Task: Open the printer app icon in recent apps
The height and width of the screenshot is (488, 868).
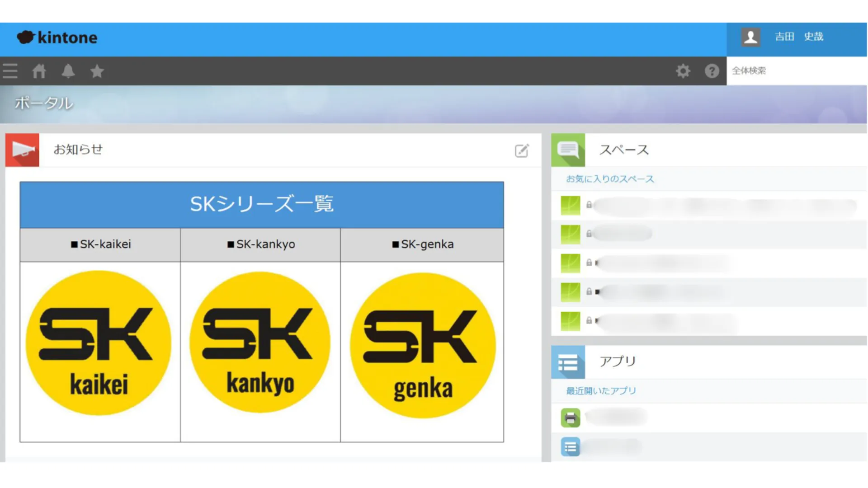Action: 570,418
